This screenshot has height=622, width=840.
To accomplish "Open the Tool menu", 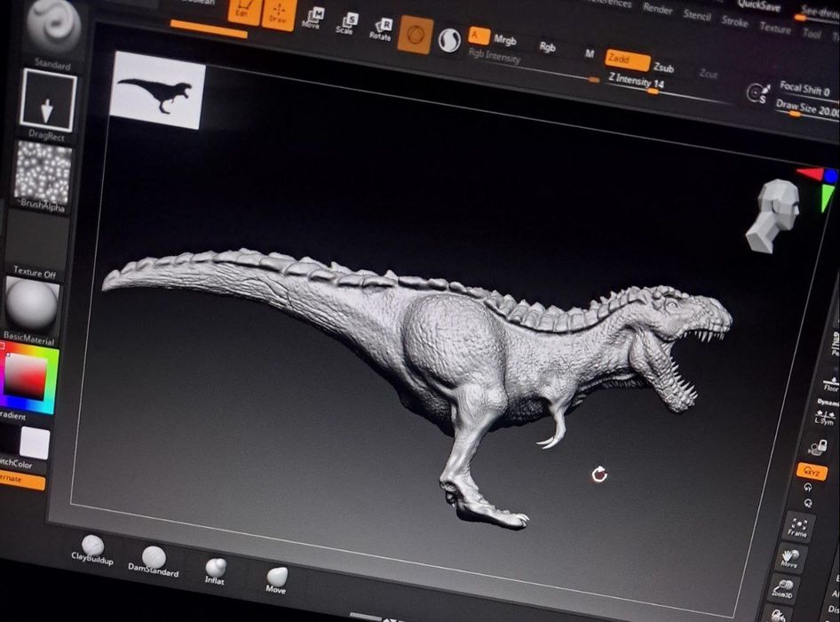I will click(812, 33).
